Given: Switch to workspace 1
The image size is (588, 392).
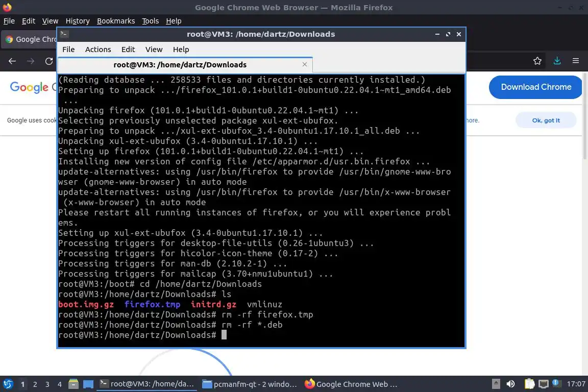Looking at the screenshot, I should coord(23,384).
